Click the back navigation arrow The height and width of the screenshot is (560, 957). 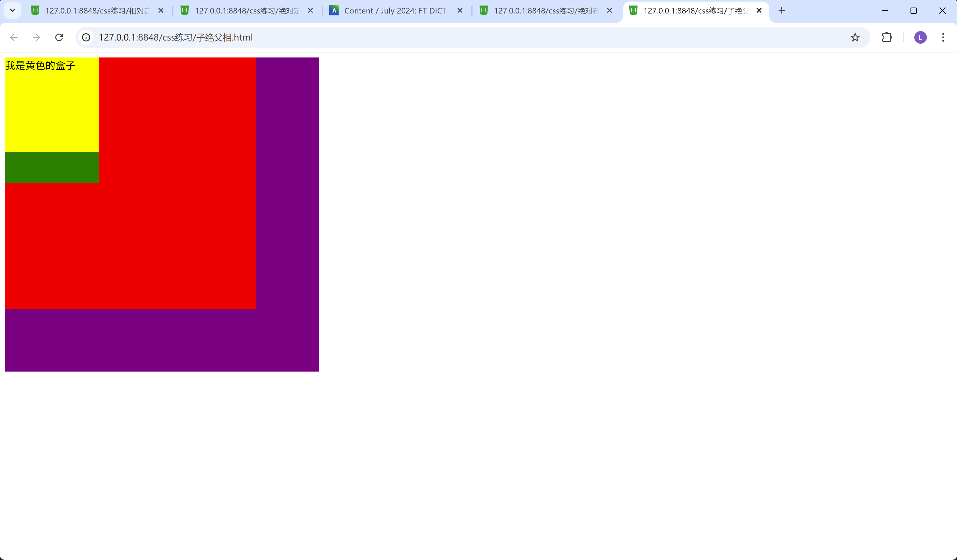[14, 37]
